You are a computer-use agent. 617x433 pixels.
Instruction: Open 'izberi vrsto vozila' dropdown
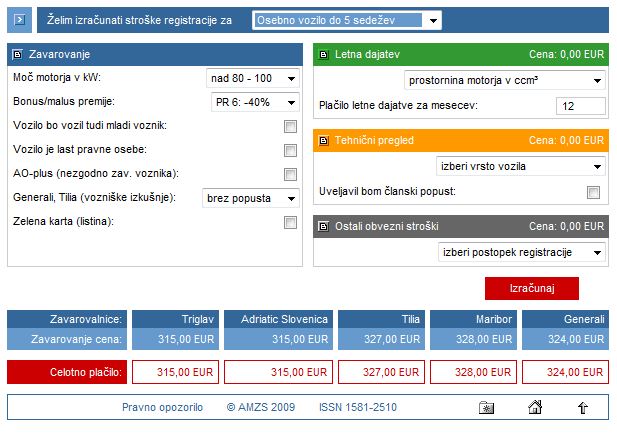pyautogui.click(x=521, y=167)
